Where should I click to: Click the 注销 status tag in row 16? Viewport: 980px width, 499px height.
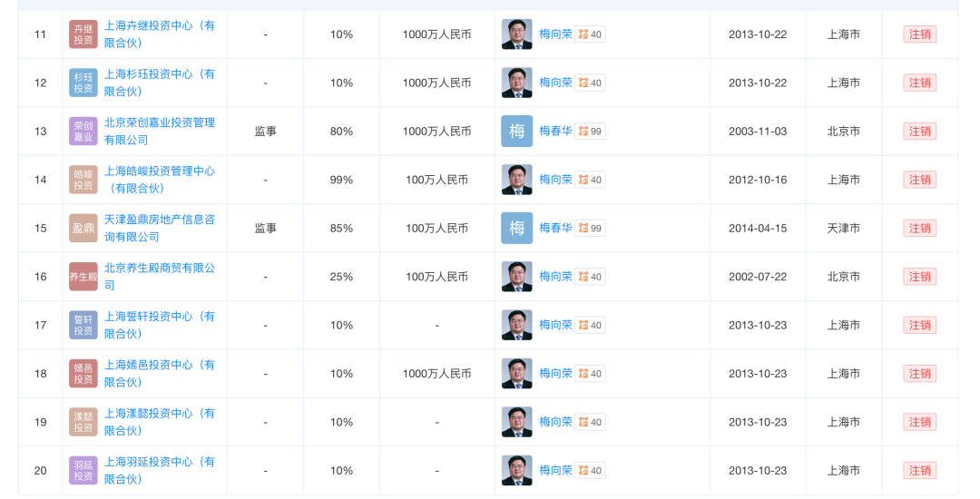[919, 277]
